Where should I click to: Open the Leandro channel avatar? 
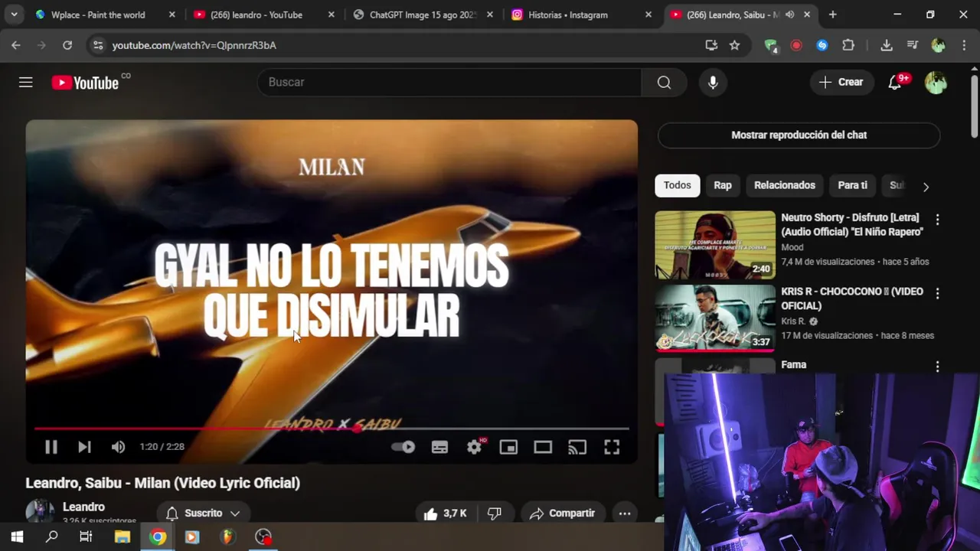click(x=40, y=512)
